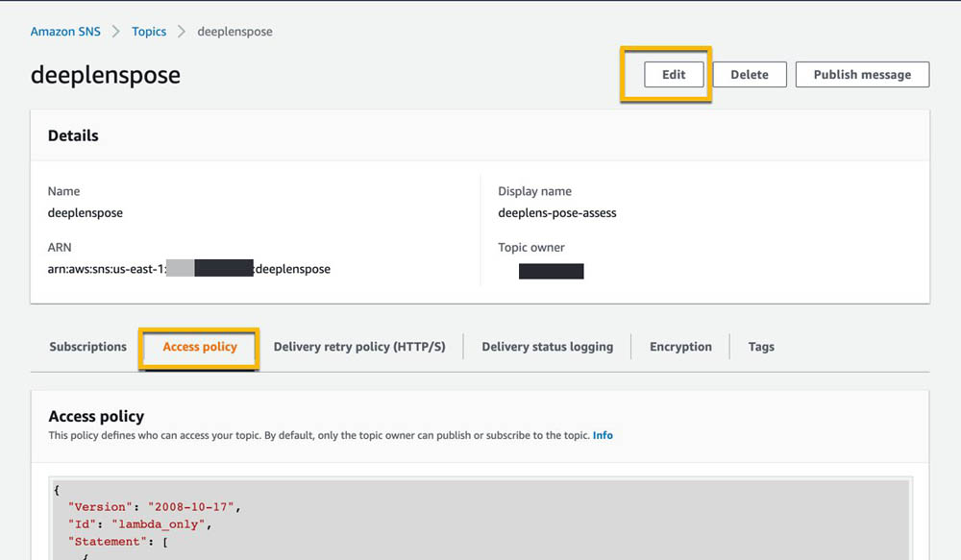Image resolution: width=961 pixels, height=560 pixels.
Task: Open the Amazon SNS breadcrumb link
Action: [x=65, y=32]
